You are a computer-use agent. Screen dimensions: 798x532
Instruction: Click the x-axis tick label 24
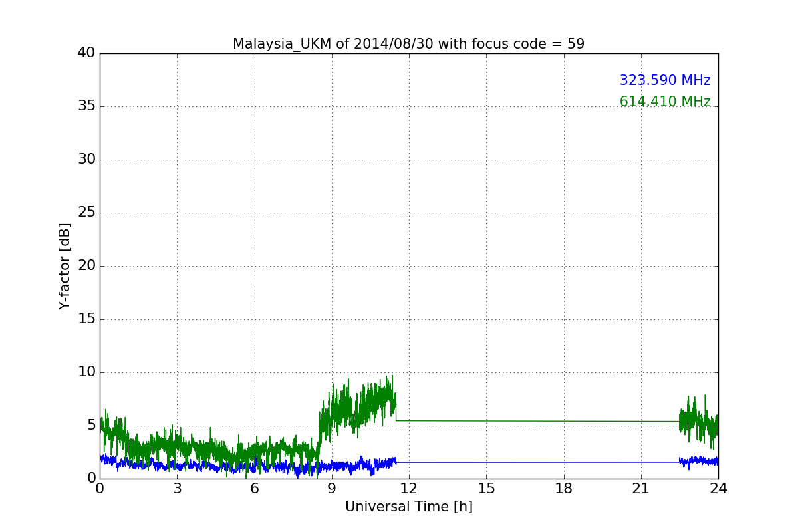click(718, 489)
